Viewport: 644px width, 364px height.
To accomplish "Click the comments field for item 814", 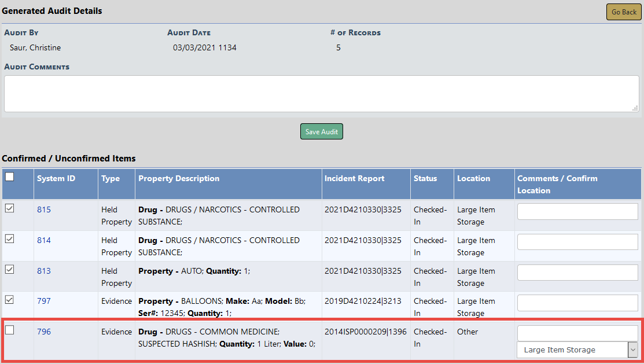I will (577, 242).
